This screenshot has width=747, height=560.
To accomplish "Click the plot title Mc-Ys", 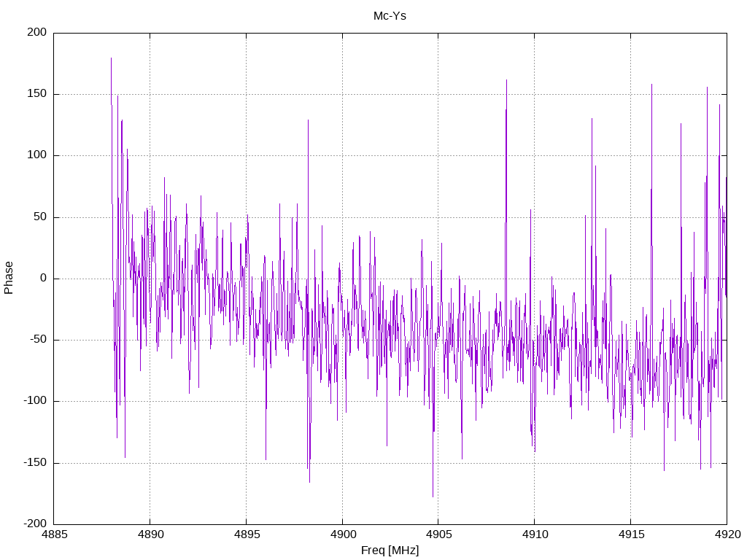I will pos(390,16).
